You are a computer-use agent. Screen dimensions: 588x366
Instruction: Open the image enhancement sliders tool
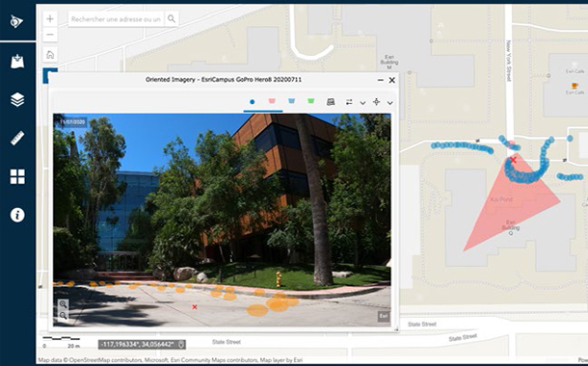click(349, 102)
